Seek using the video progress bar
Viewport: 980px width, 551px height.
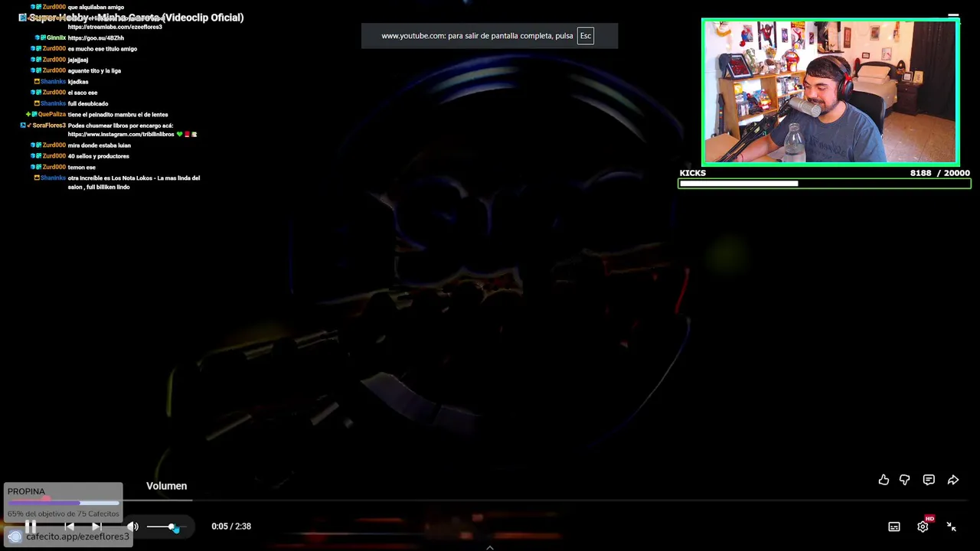490,501
